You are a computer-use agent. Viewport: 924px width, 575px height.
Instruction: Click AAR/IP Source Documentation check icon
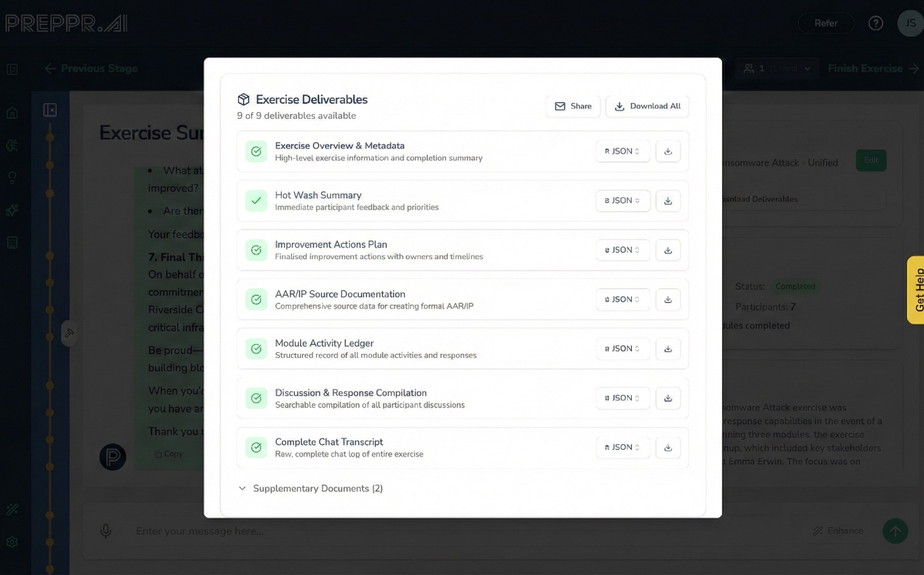tap(256, 300)
